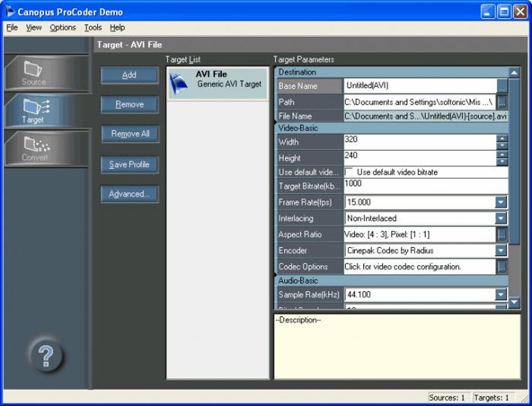Open the Frame Rate dropdown
Image resolution: width=532 pixels, height=406 pixels.
click(x=501, y=202)
